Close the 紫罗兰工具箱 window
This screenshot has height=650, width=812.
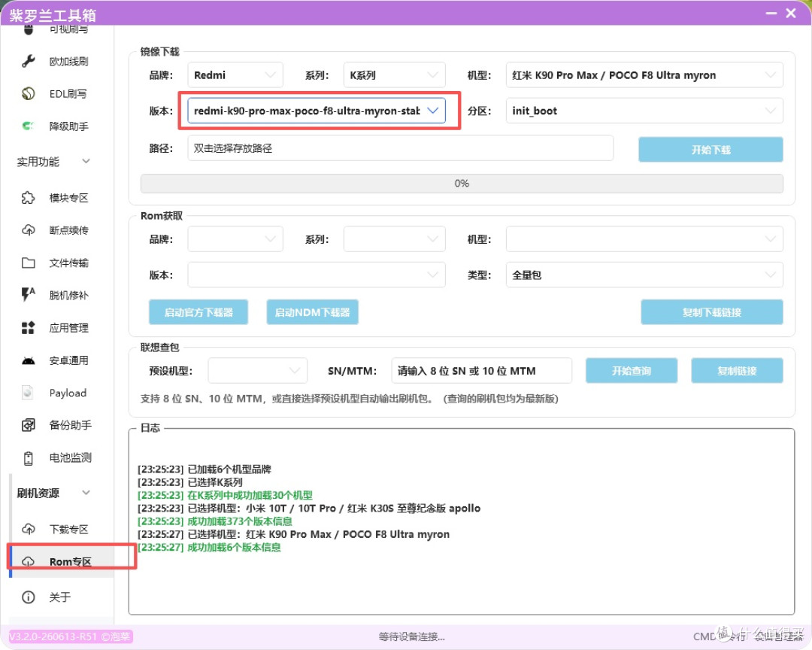pyautogui.click(x=791, y=13)
